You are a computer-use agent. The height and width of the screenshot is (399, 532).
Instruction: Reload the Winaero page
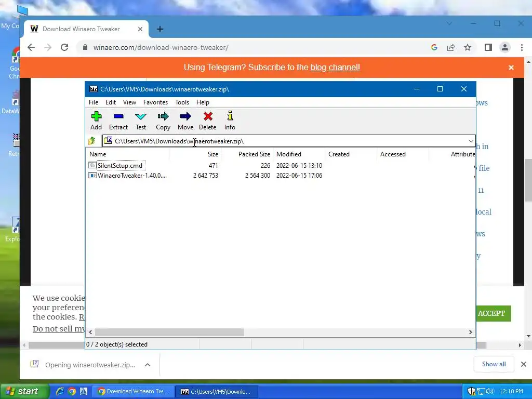[x=64, y=47]
